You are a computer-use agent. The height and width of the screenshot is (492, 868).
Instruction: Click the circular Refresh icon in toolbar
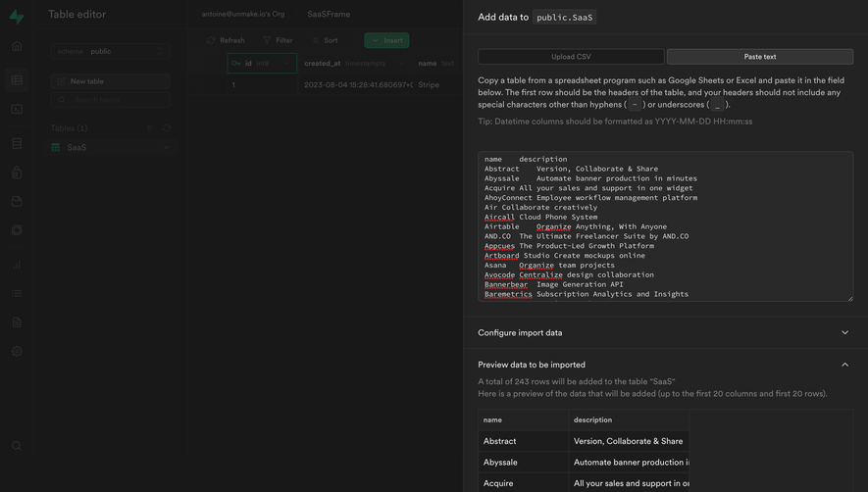[210, 40]
